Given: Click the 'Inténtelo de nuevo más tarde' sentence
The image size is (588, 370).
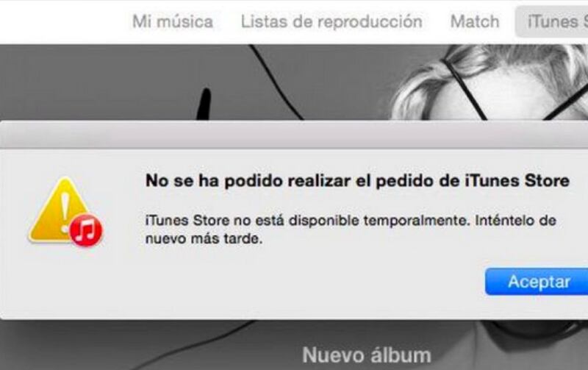Looking at the screenshot, I should (x=351, y=230).
